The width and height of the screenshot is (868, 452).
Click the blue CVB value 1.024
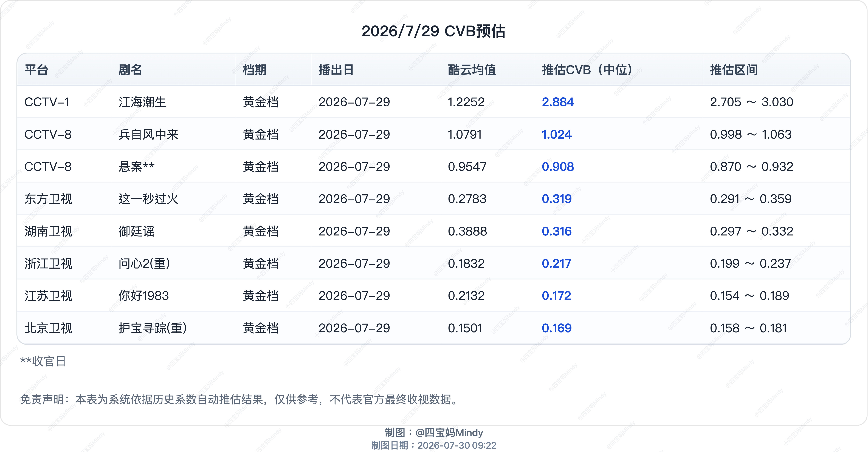pyautogui.click(x=557, y=134)
